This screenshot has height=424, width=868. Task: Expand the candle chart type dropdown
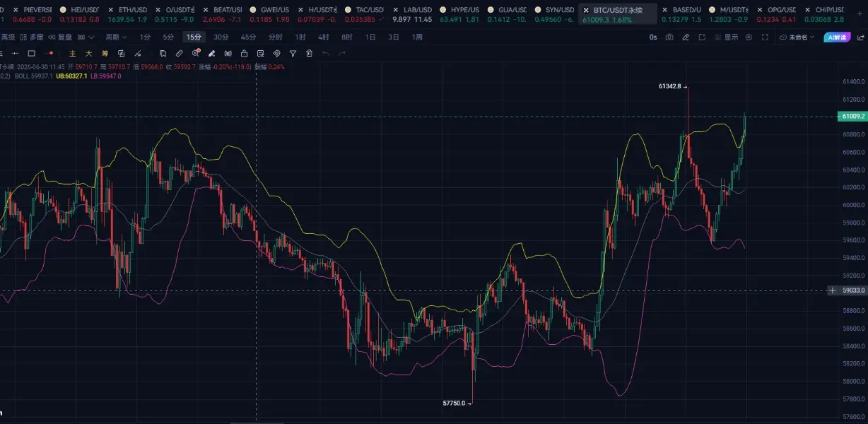pyautogui.click(x=86, y=37)
